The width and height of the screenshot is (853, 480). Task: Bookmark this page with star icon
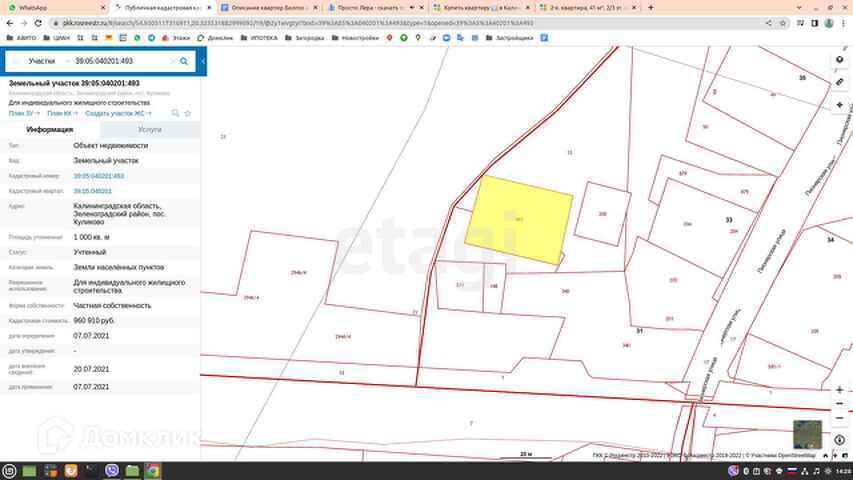tap(783, 23)
